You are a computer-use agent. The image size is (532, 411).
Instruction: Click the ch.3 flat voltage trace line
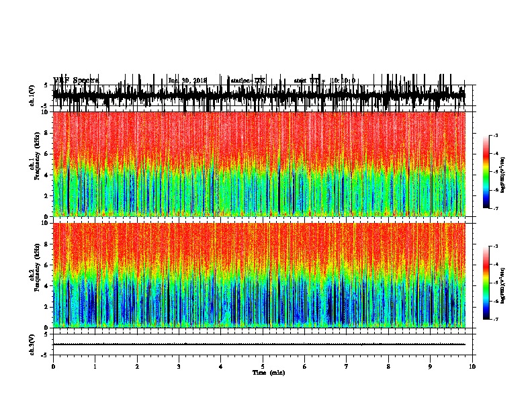point(259,345)
